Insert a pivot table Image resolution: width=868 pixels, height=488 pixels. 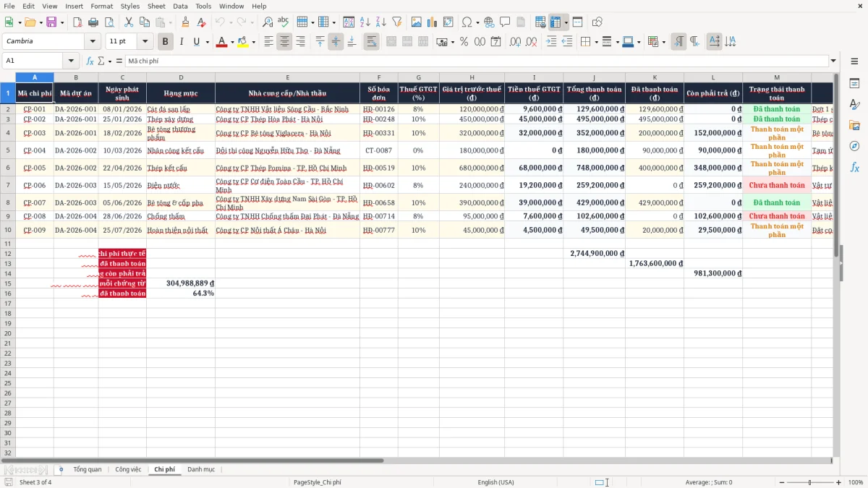[x=448, y=22]
